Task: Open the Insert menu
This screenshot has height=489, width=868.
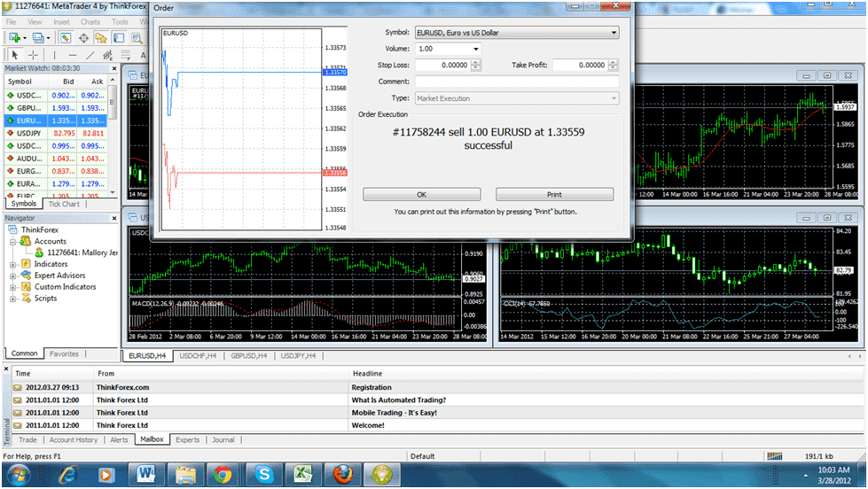Action: (x=61, y=22)
